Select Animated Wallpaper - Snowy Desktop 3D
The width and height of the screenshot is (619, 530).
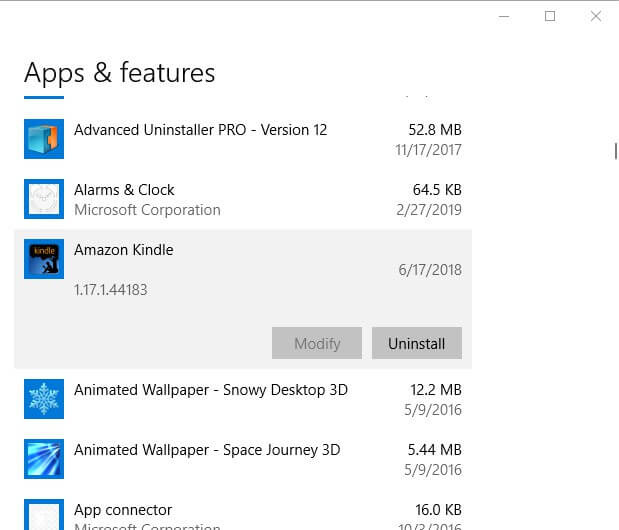[x=211, y=390]
